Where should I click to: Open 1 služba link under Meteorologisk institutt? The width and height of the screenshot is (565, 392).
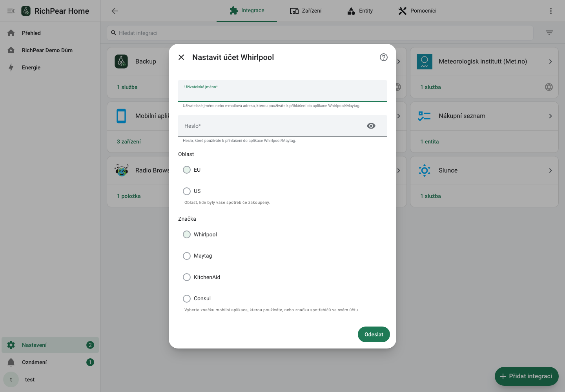click(x=430, y=87)
